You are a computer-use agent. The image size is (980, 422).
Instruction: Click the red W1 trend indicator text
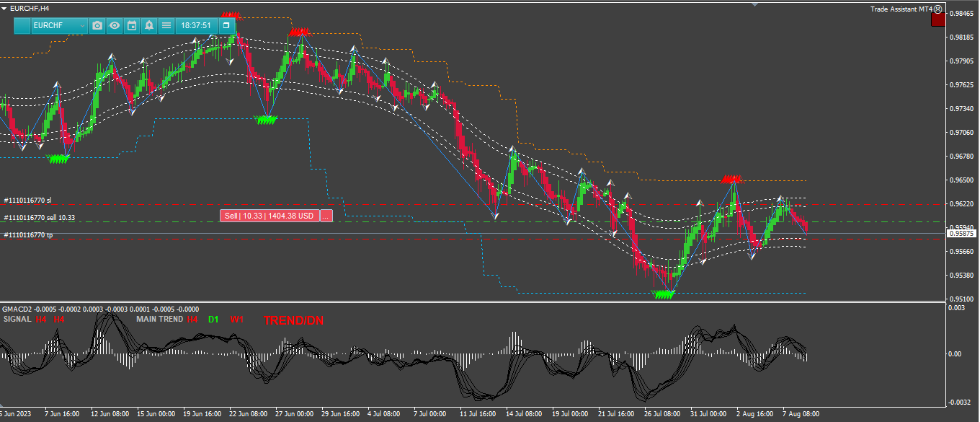point(237,319)
